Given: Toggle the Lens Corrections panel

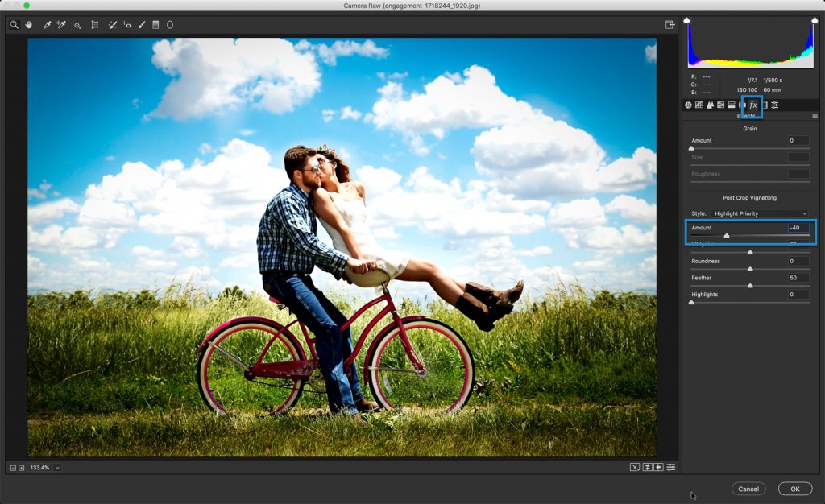Looking at the screenshot, I should [x=741, y=105].
